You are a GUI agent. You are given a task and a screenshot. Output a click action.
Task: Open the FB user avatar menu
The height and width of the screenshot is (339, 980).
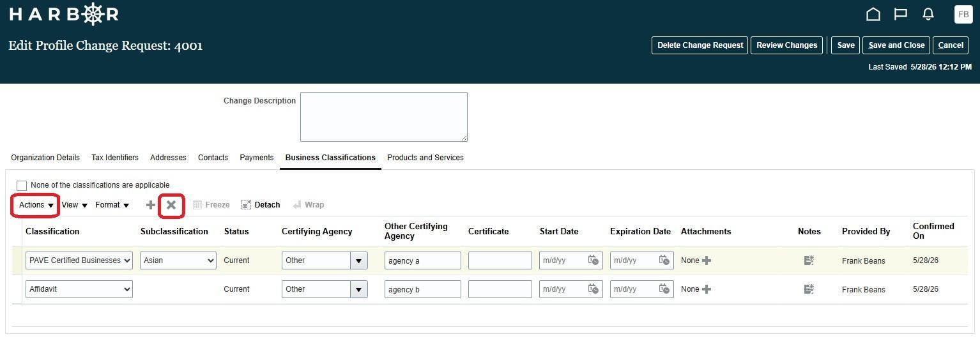963,14
